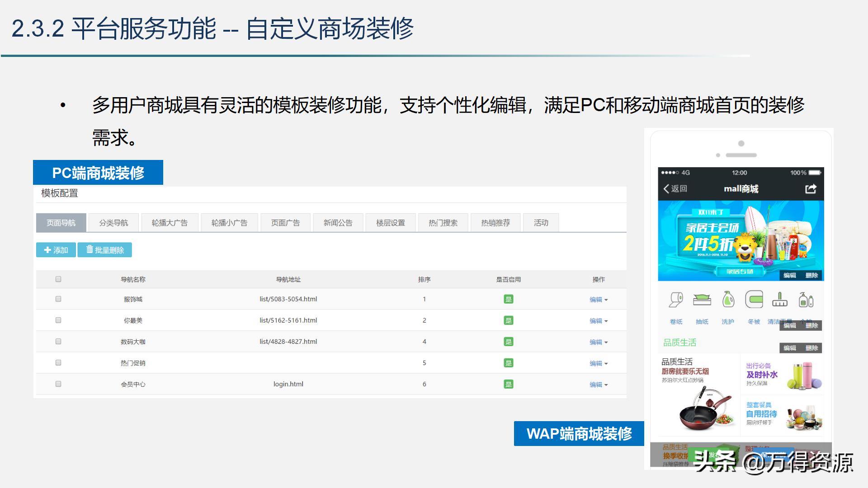Check the checkbox for 服饰城 row
868x488 pixels.
tap(58, 299)
